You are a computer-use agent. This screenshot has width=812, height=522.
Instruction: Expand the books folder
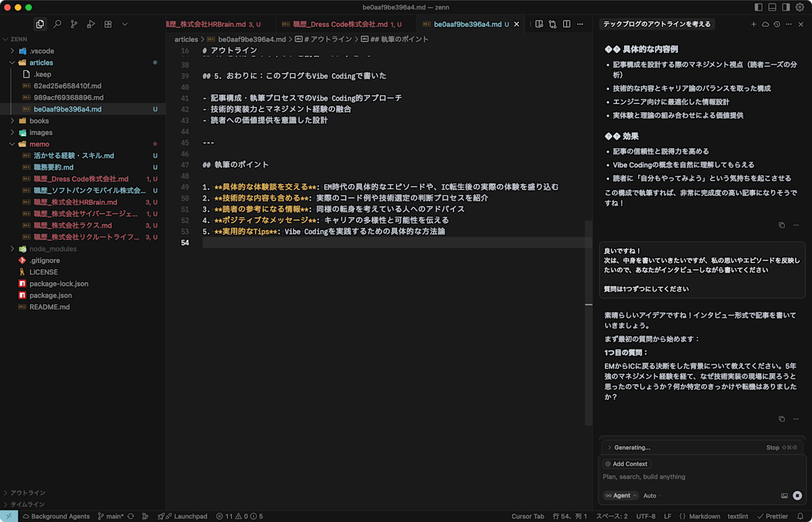(83, 121)
